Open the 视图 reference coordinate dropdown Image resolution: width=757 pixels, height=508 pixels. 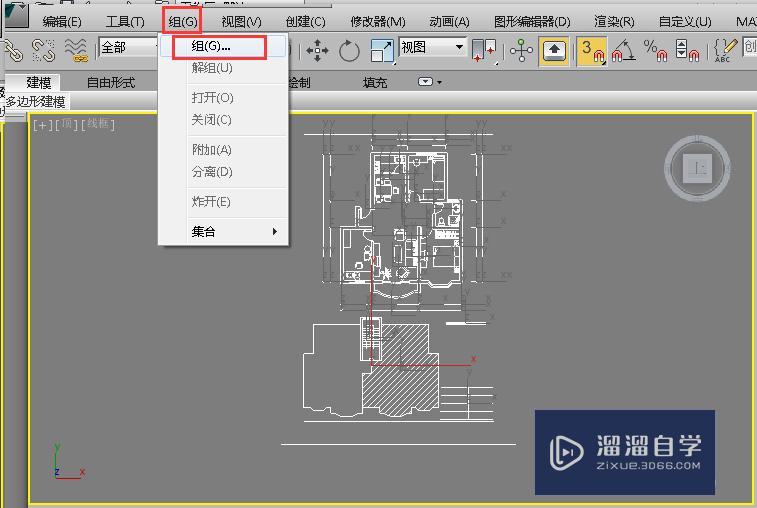click(433, 47)
